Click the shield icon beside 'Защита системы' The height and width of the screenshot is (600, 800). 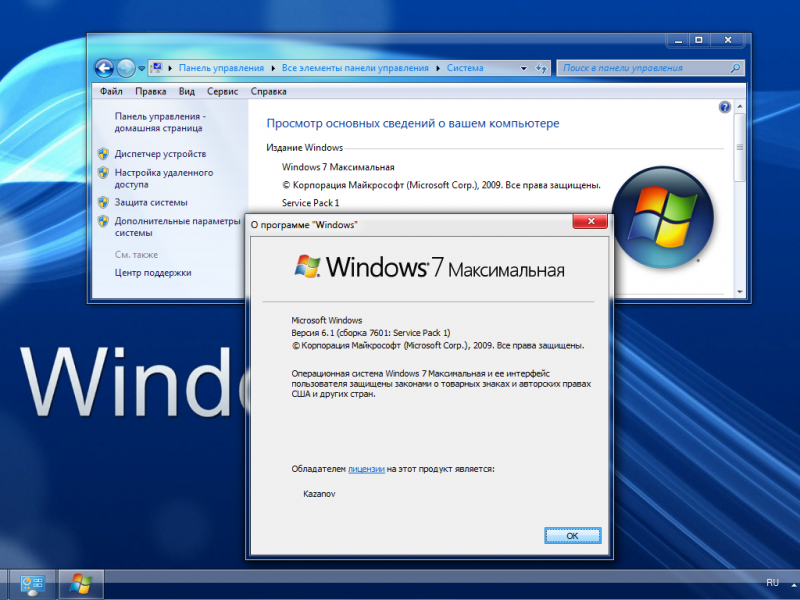(x=103, y=203)
